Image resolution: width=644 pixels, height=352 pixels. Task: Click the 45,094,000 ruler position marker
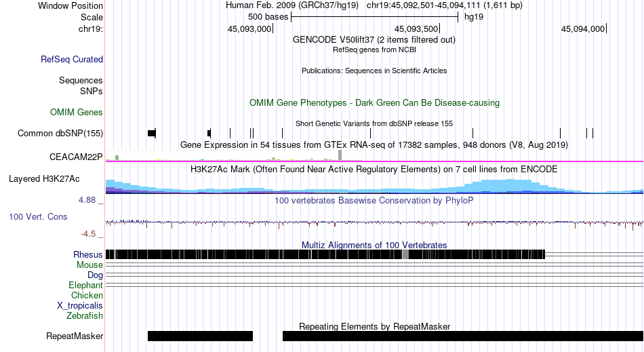(583, 28)
